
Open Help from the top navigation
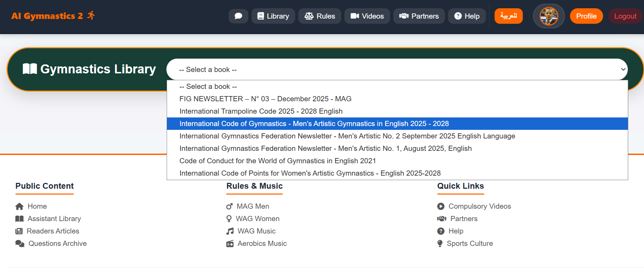pos(467,16)
